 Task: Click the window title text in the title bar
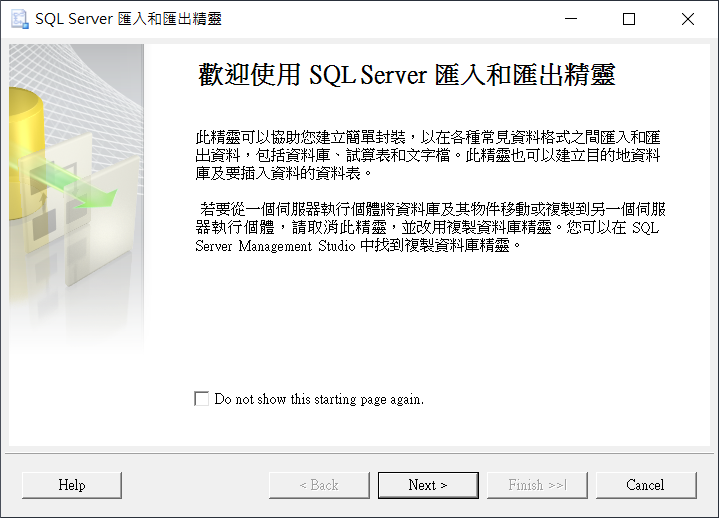(128, 19)
